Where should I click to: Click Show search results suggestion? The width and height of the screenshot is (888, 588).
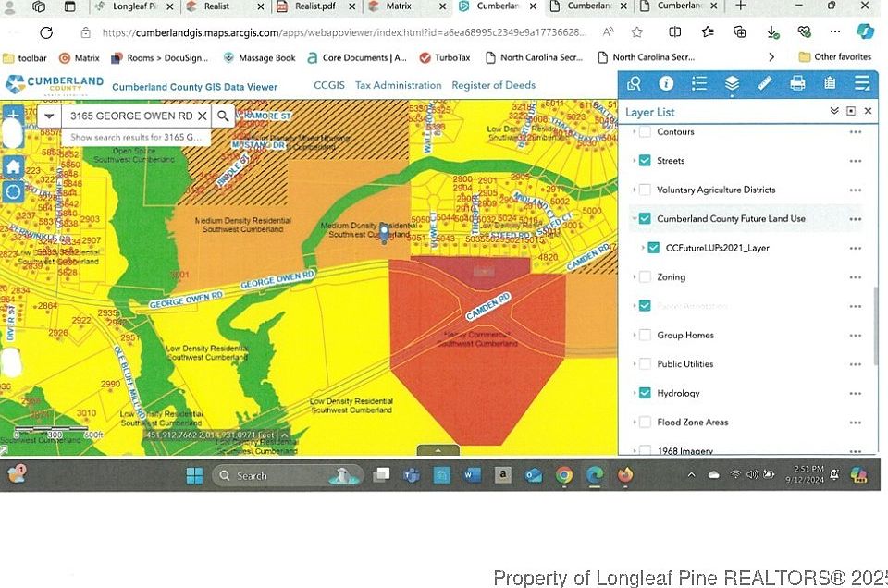coord(136,137)
